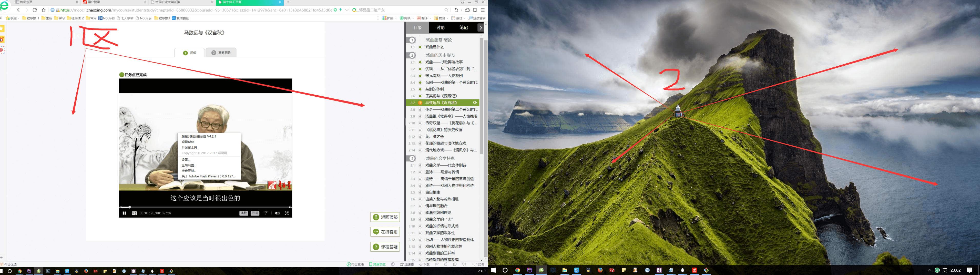Switch to the 用户登录 browser tab

click(114, 2)
